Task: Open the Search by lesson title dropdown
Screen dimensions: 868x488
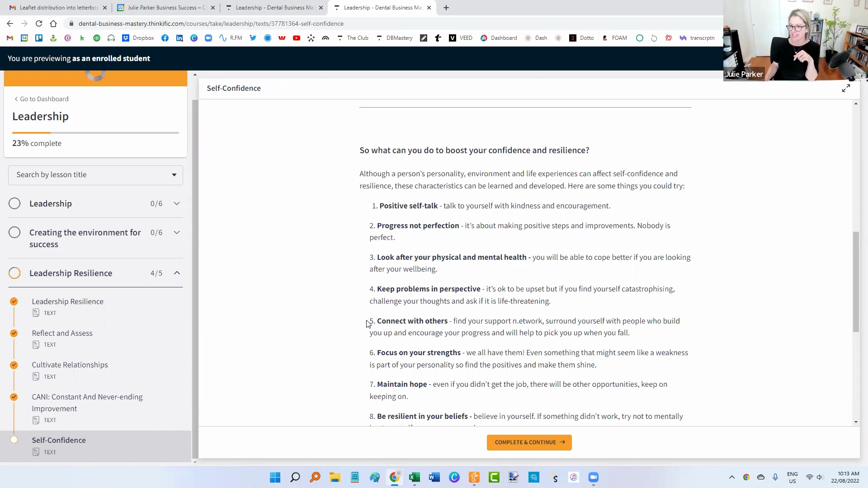Action: pos(95,175)
